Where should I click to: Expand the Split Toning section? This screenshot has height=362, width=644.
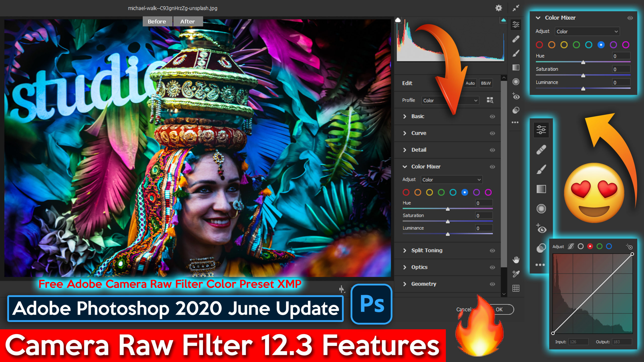405,251
